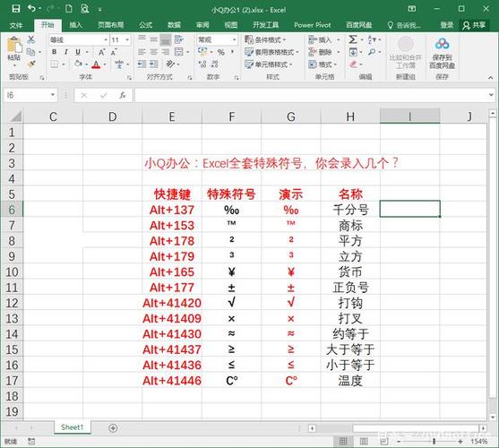Center text horizontally in cell

[x=154, y=52]
